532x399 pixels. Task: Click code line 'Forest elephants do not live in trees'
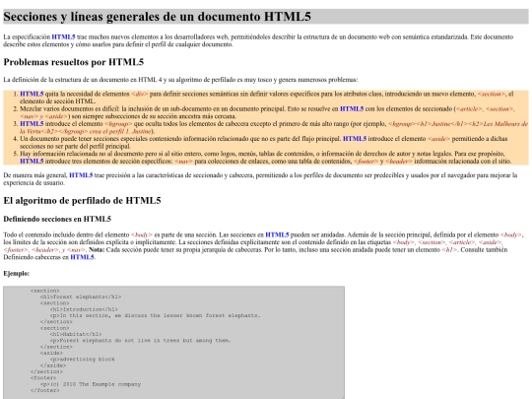[141, 340]
